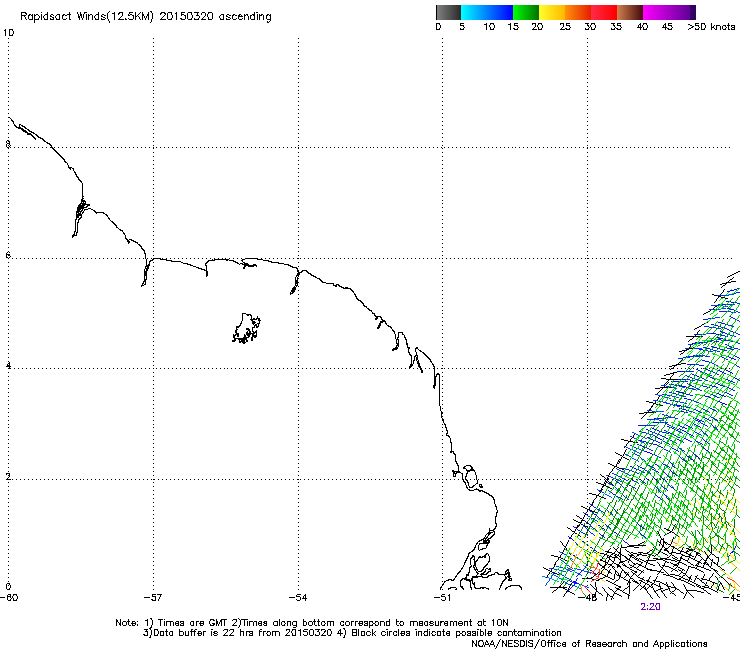
Task: Click the '>50 knots' legend label
Action: click(711, 27)
